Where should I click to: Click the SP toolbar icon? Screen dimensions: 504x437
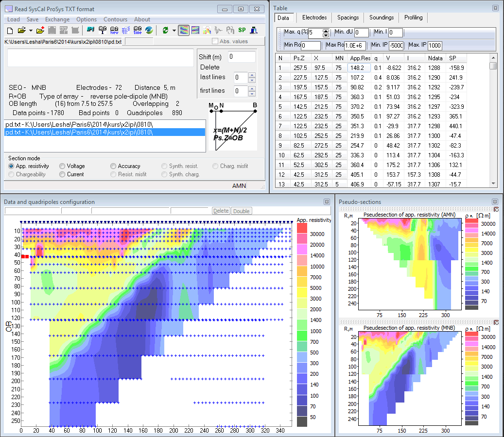[x=242, y=30]
